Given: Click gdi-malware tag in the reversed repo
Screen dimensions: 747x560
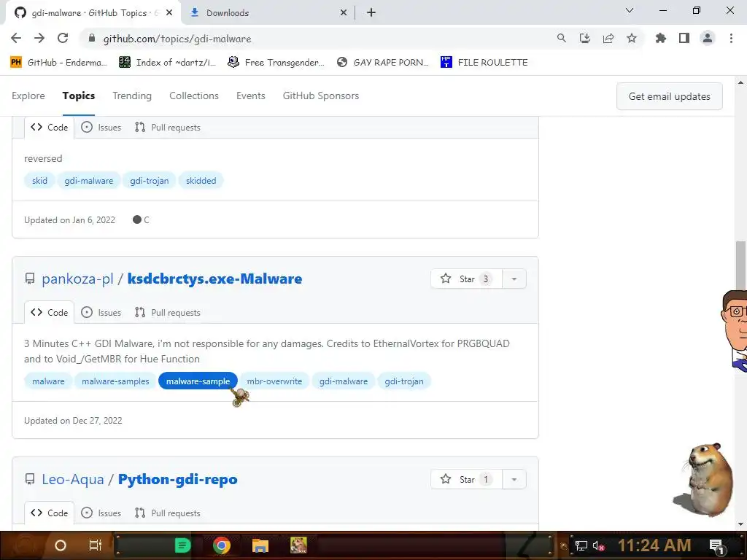Looking at the screenshot, I should click(x=88, y=181).
